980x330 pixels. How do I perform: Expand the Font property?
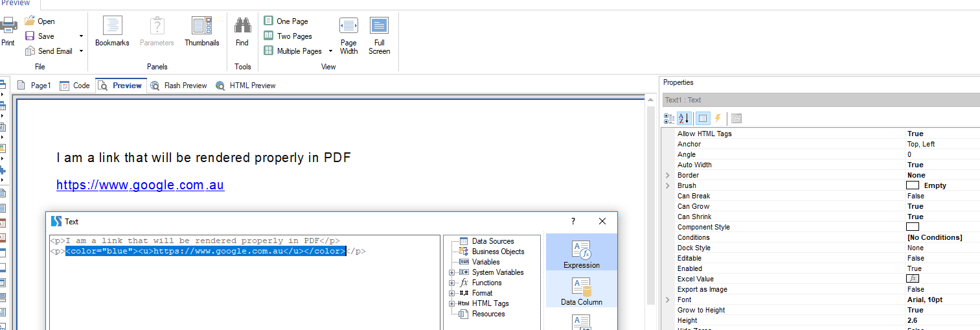click(x=668, y=300)
